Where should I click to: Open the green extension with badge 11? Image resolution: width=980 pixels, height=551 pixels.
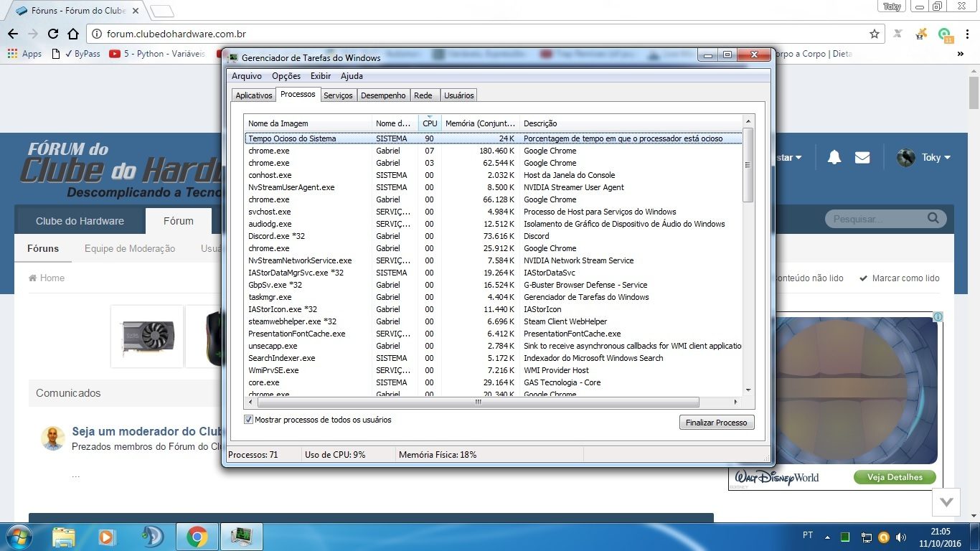point(946,34)
